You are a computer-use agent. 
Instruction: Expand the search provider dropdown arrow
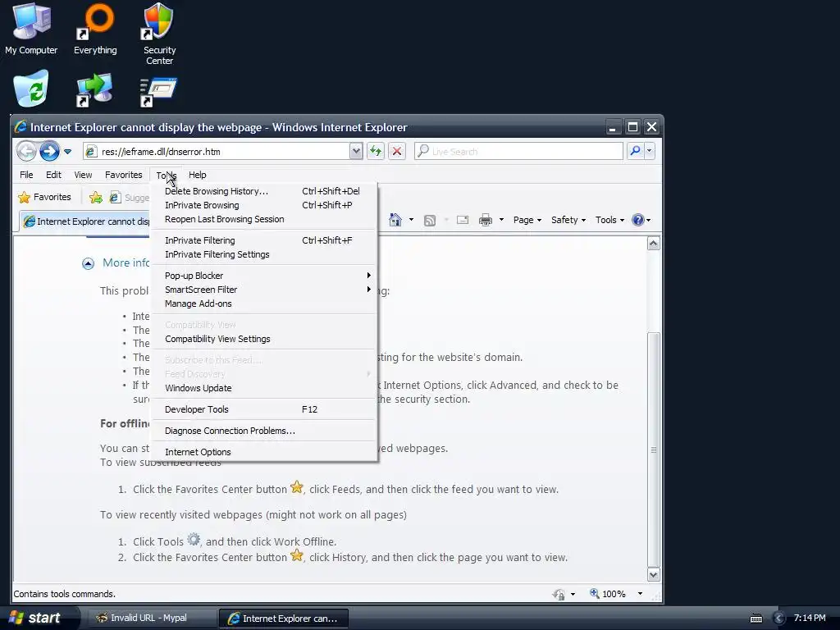(x=650, y=151)
